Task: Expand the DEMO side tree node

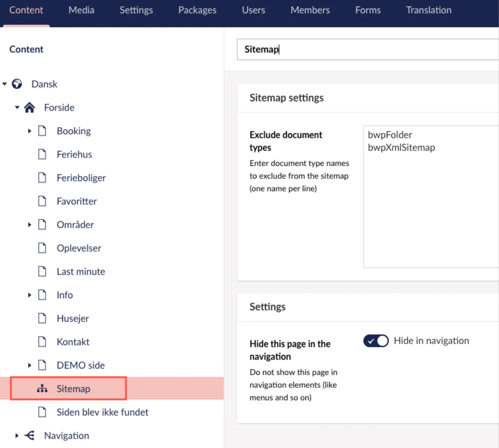Action: [x=30, y=365]
